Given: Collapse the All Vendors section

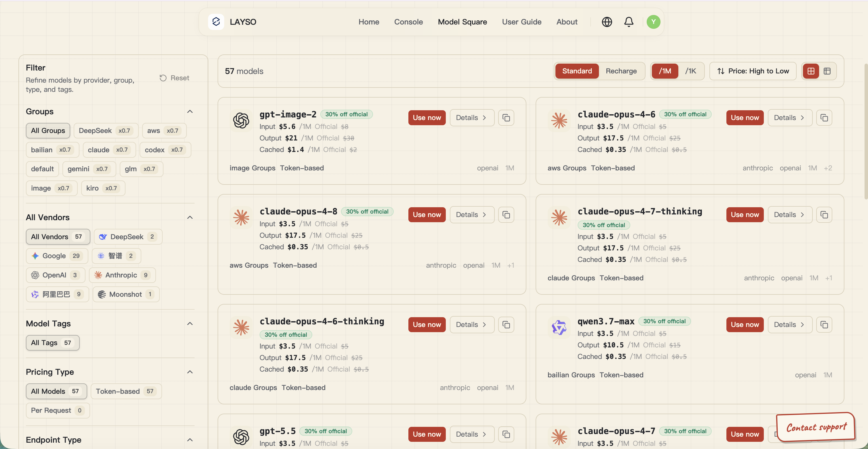Looking at the screenshot, I should [190, 217].
